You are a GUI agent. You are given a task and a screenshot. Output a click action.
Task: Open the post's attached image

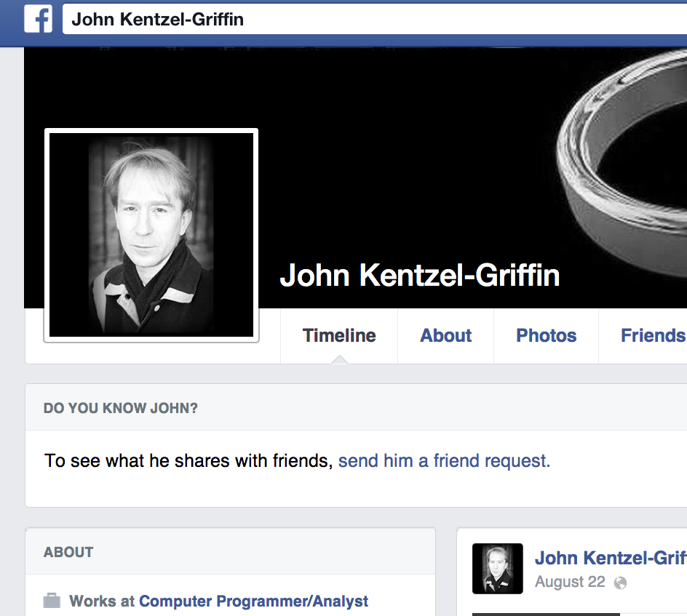point(546,613)
